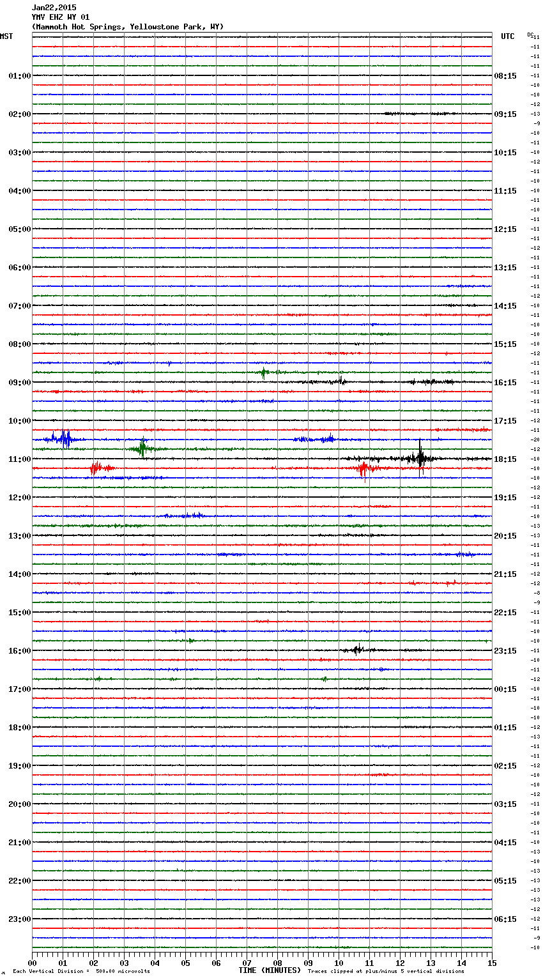The width and height of the screenshot is (543, 980).
Task: Click the UTC timezone label
Action: pyautogui.click(x=507, y=36)
